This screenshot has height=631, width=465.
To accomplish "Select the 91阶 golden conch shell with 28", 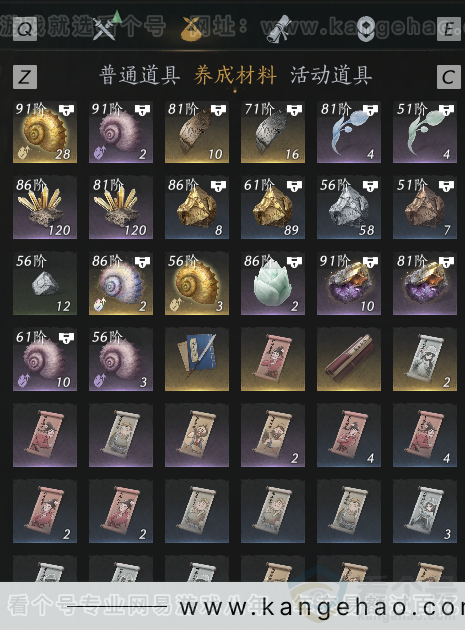I will [x=45, y=132].
